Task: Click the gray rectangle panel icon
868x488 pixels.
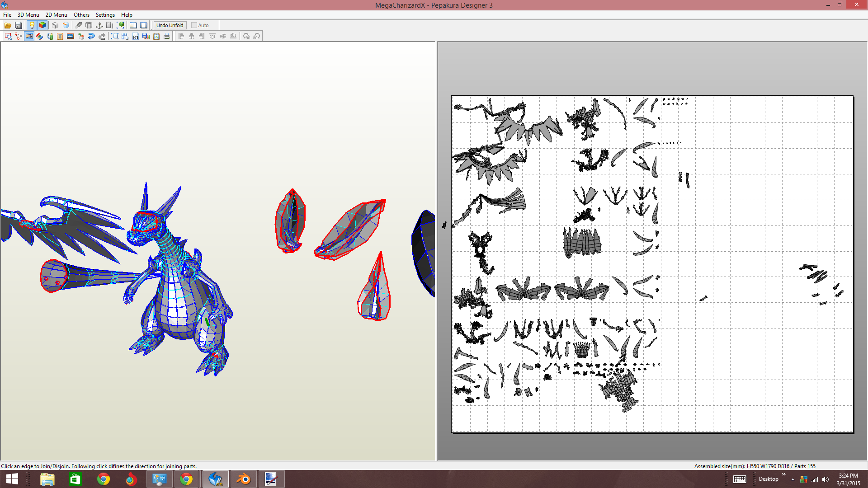Action: (x=110, y=25)
